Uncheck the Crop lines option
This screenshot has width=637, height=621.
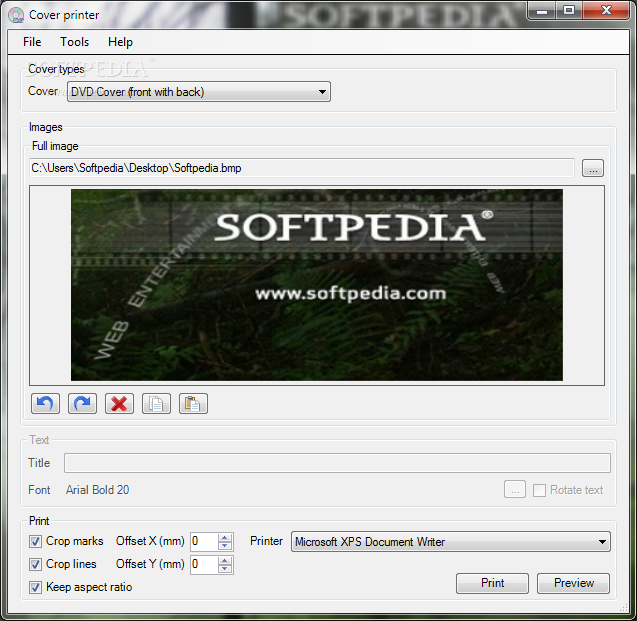click(35, 564)
